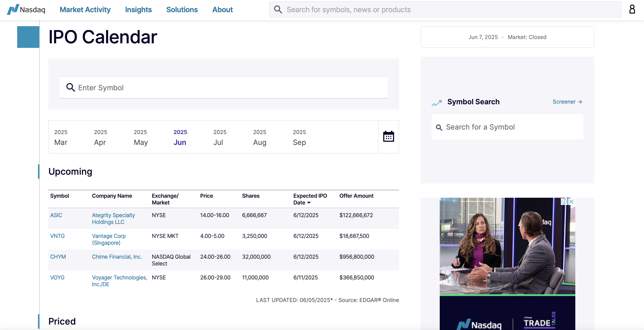Click the $122,666,672 offer amount cell

pos(356,215)
